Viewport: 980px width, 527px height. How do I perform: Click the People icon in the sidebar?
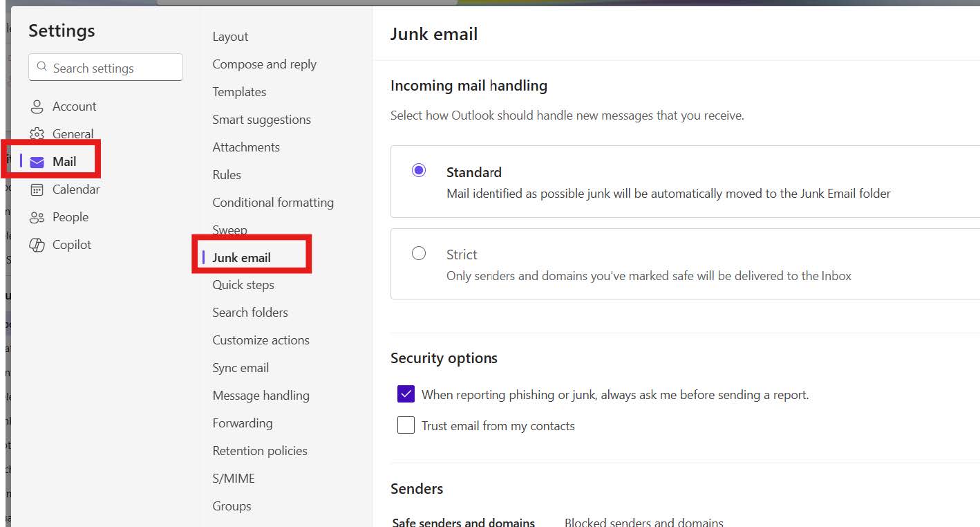click(37, 216)
